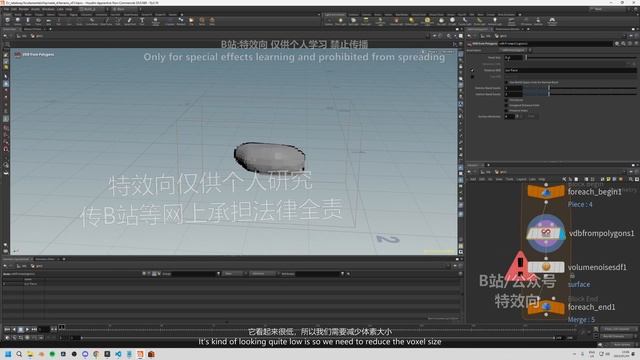Viewport: 640px width, 360px height.
Task: Switch to the Lights and Cameras shelf tab
Action: (335, 14)
